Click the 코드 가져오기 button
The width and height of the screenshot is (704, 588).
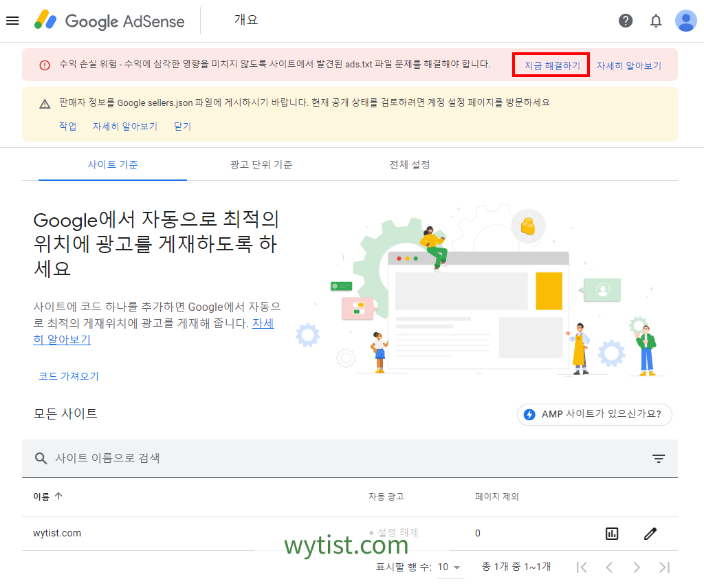(x=69, y=376)
